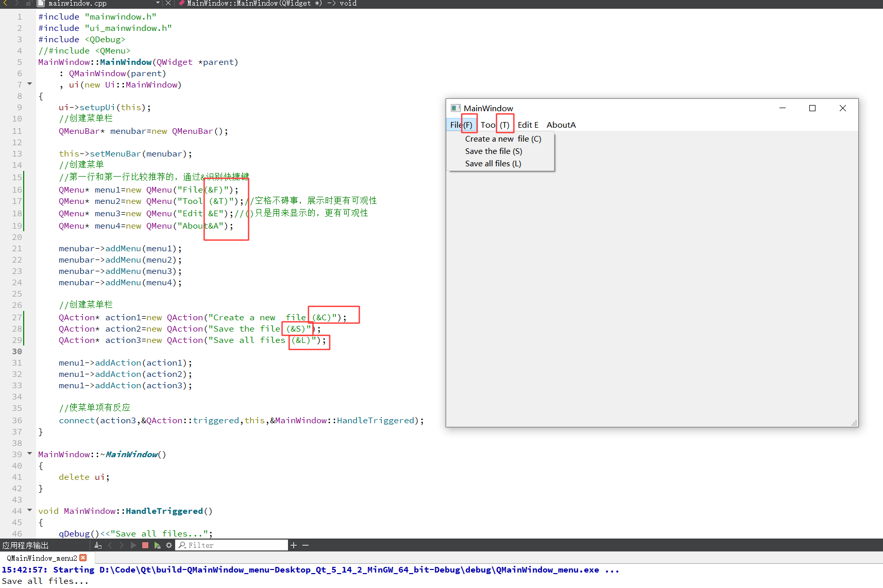The width and height of the screenshot is (883, 588).
Task: Zoom in the output with the plus icon
Action: pyautogui.click(x=294, y=545)
